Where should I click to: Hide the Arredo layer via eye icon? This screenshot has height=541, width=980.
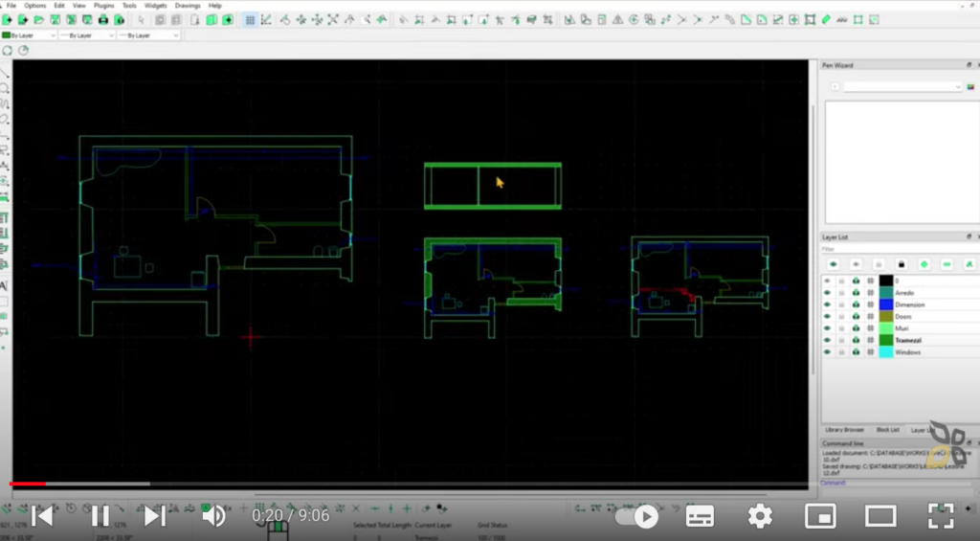coord(828,293)
